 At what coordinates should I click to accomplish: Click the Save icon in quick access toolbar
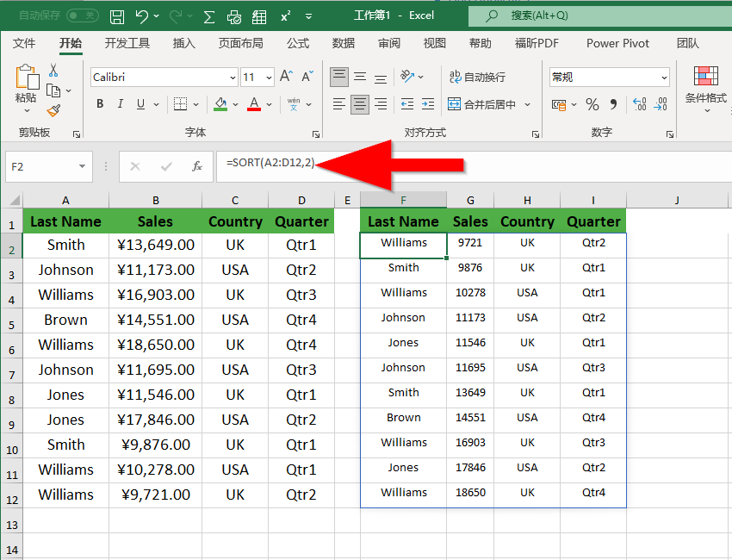(117, 17)
